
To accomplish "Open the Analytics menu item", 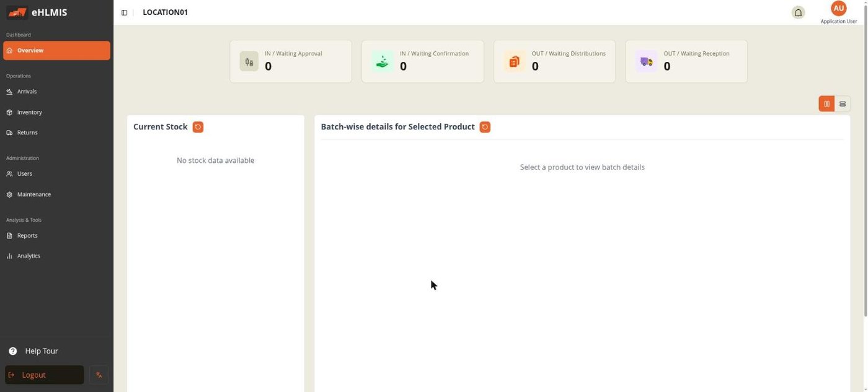I will coord(56,256).
